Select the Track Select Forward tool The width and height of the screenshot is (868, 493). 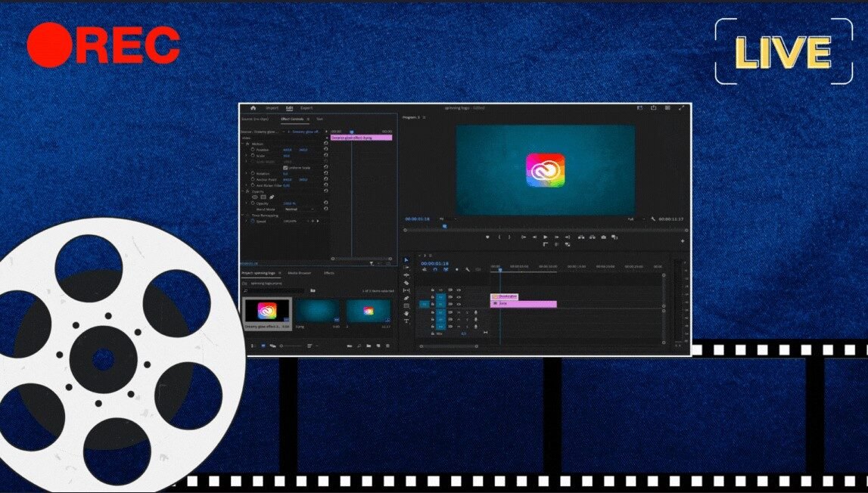[x=406, y=267]
